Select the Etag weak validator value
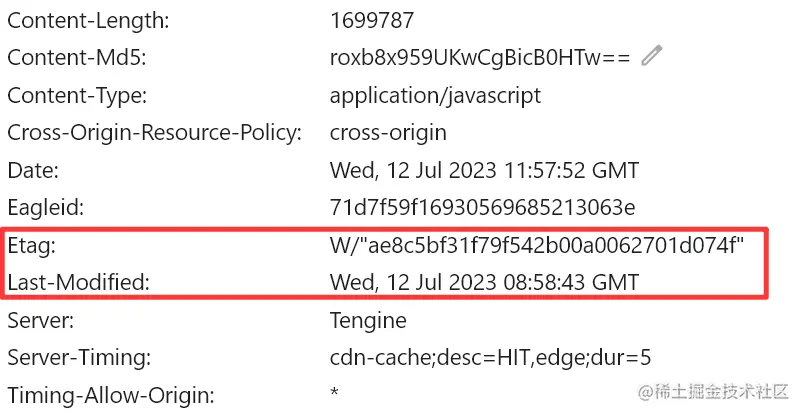Image resolution: width=803 pixels, height=415 pixels. 537,246
